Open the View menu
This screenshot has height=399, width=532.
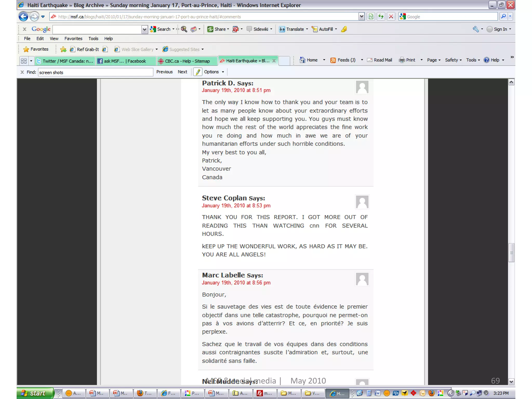click(54, 38)
